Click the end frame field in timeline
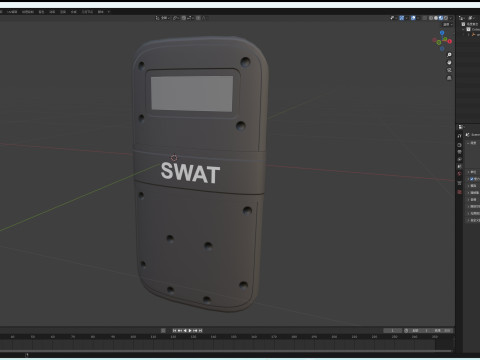 tap(441, 330)
